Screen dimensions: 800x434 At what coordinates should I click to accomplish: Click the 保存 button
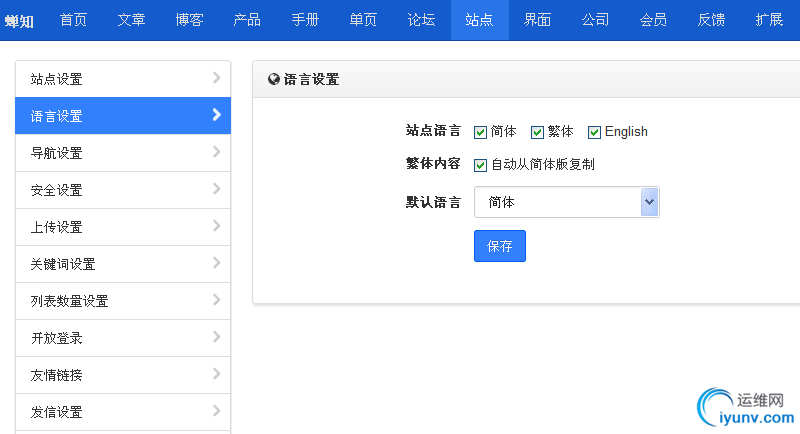499,246
